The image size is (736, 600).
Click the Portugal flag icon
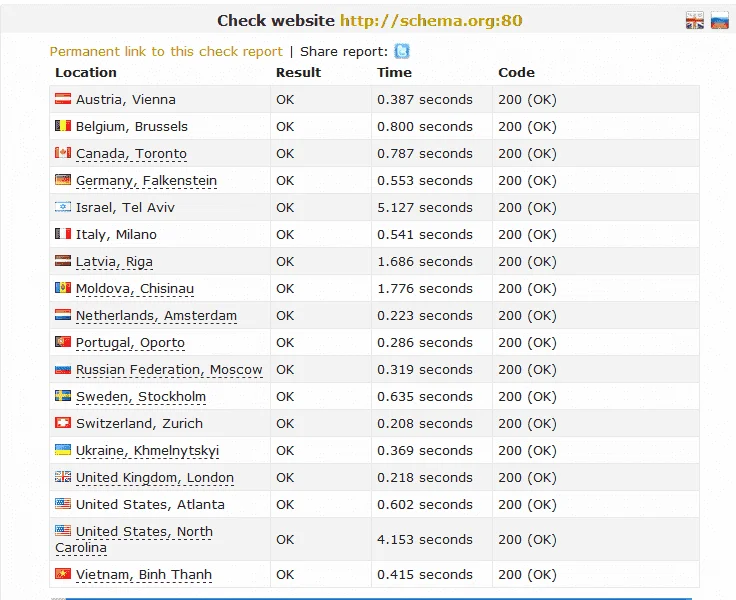63,342
